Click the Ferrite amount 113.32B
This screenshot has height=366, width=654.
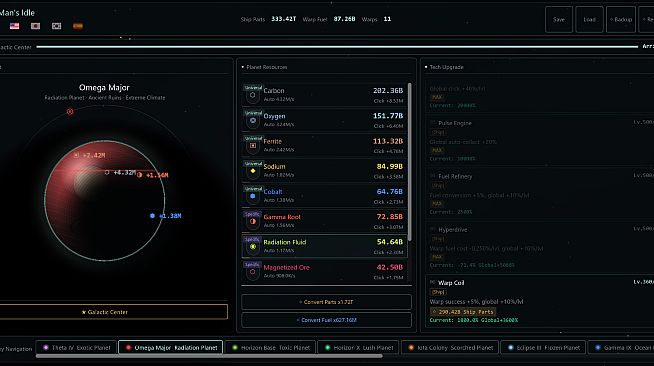[x=388, y=141]
